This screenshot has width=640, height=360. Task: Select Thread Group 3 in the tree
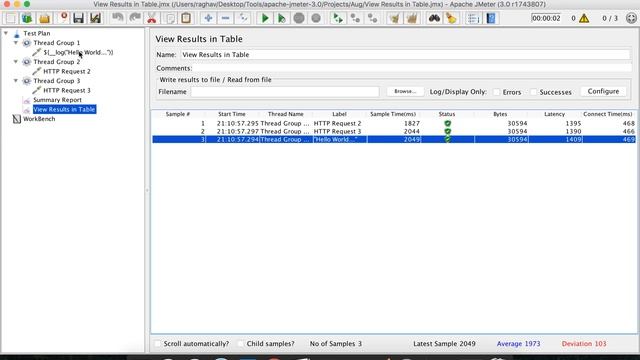point(57,81)
